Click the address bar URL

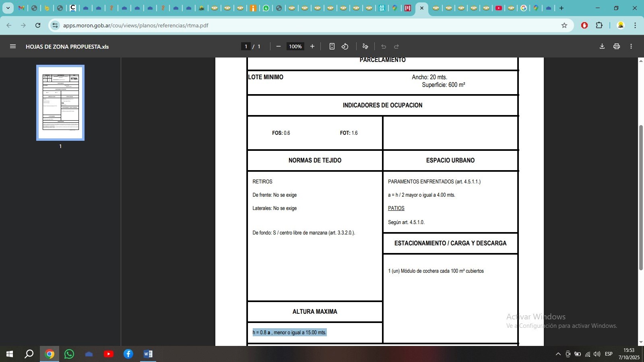pyautogui.click(x=136, y=25)
